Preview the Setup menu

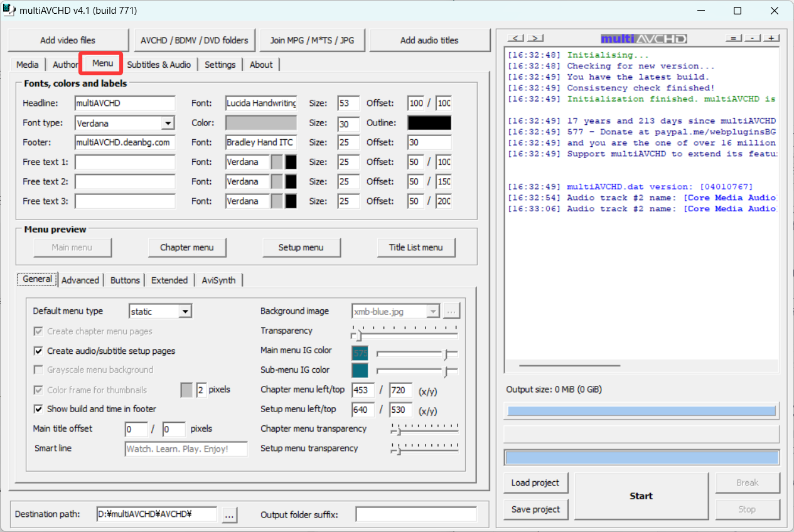[301, 247]
